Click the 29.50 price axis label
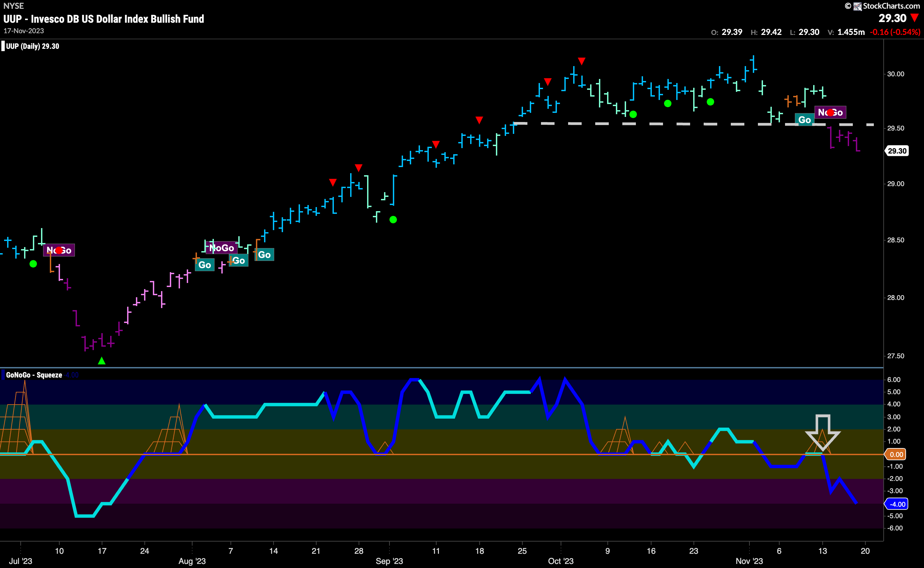The image size is (924, 568). [x=896, y=128]
